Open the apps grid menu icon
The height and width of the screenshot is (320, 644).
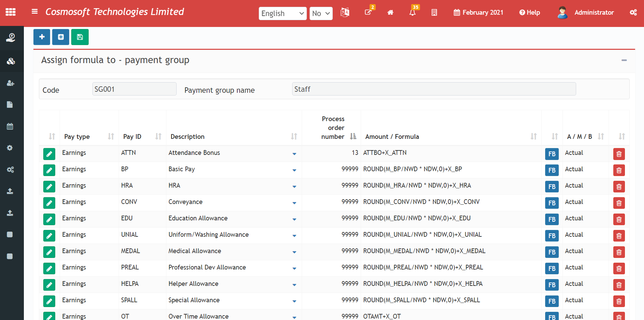(x=11, y=12)
